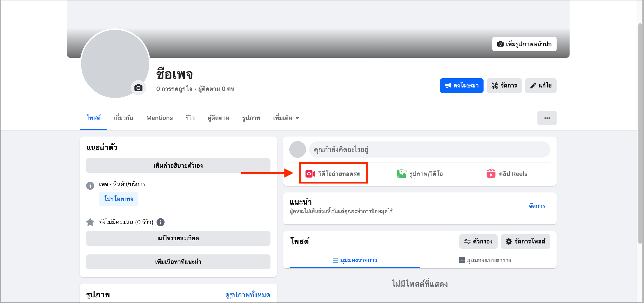Viewport: 644px width, 303px height.
Task: Open the รีวิว tab
Action: pyautogui.click(x=190, y=118)
